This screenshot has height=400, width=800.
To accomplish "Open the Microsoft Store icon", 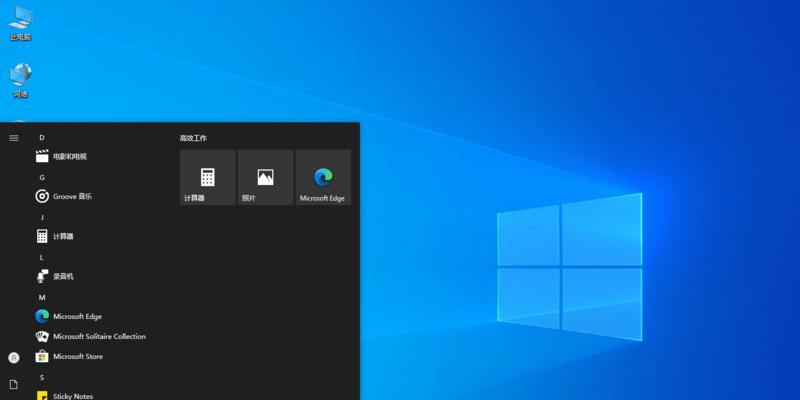I will 42,356.
